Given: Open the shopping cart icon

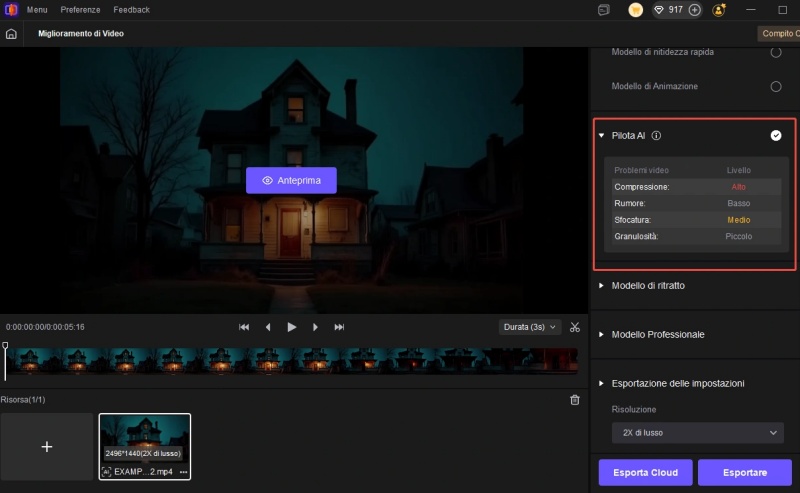Looking at the screenshot, I should (x=635, y=10).
